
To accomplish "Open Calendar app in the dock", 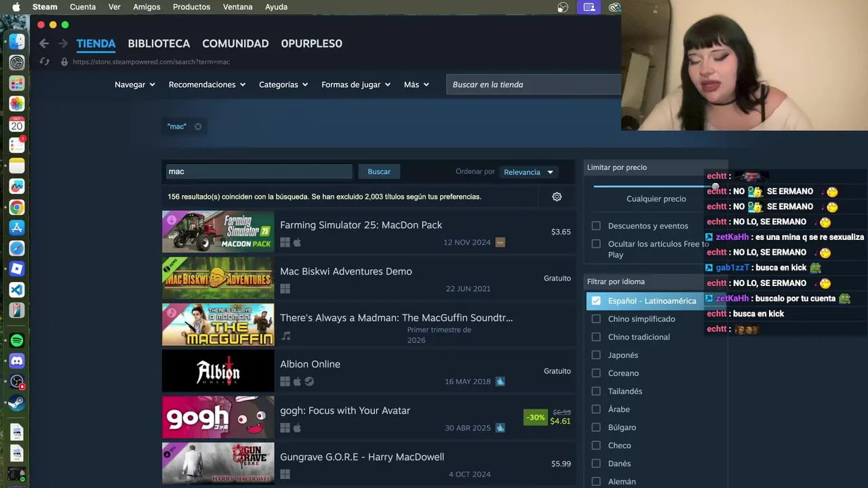I will [17, 125].
